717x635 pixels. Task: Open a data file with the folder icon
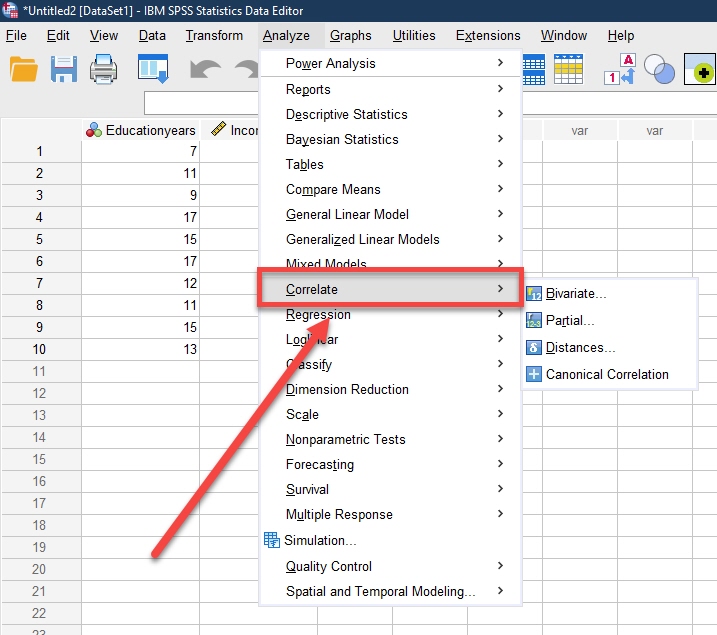pyautogui.click(x=23, y=69)
